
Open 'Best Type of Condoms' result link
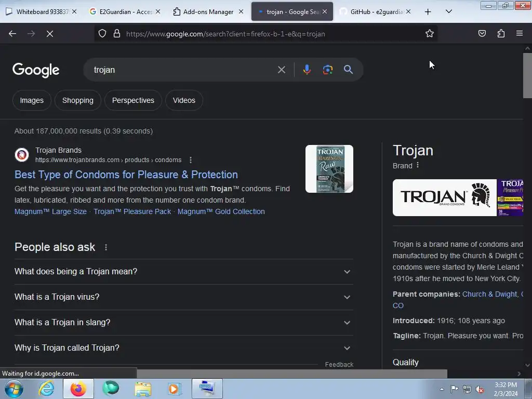click(x=126, y=175)
